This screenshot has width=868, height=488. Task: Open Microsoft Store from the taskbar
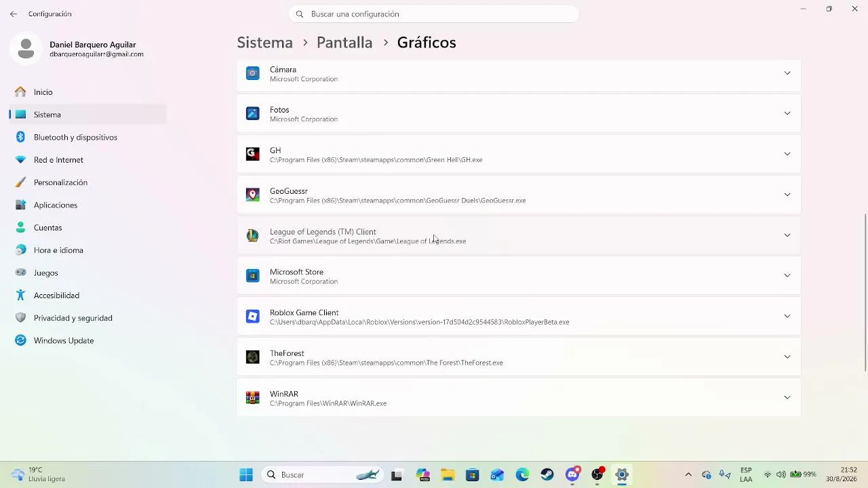pos(473,474)
